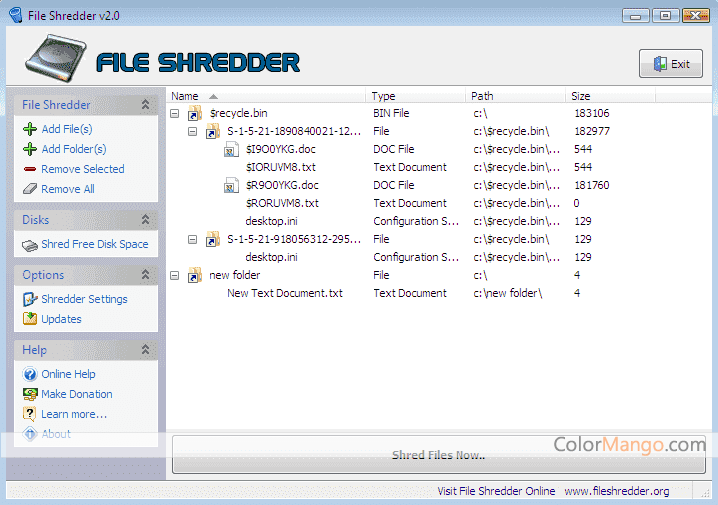The image size is (718, 505).
Task: Click the red minus Remove Selected icon
Action: coord(30,169)
